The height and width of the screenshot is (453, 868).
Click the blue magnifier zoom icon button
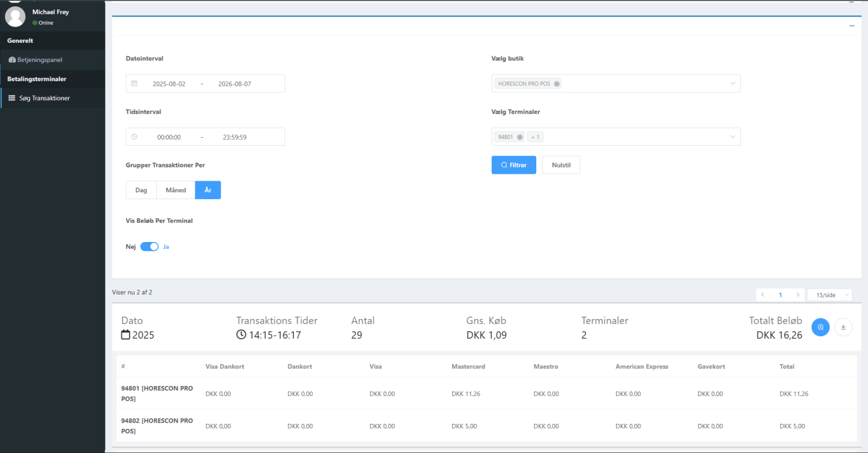[820, 327]
